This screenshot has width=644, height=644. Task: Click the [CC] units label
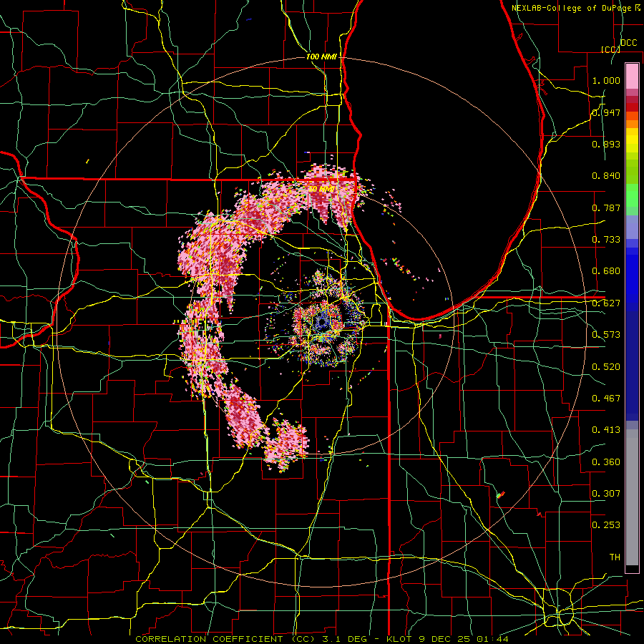(x=610, y=49)
